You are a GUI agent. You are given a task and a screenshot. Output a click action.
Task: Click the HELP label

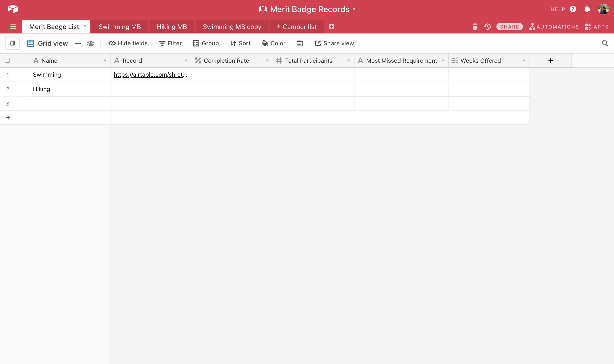pyautogui.click(x=558, y=9)
